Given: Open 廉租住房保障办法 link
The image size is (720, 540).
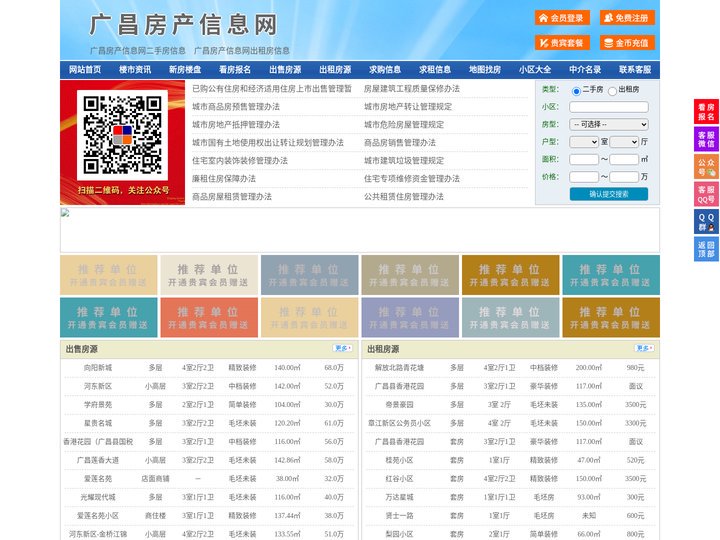Looking at the screenshot, I should (x=224, y=179).
